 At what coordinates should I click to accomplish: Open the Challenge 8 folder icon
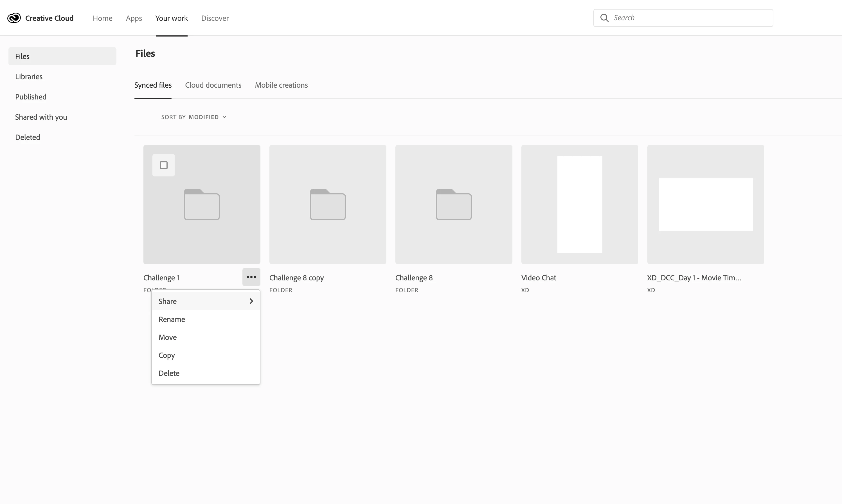[453, 205]
